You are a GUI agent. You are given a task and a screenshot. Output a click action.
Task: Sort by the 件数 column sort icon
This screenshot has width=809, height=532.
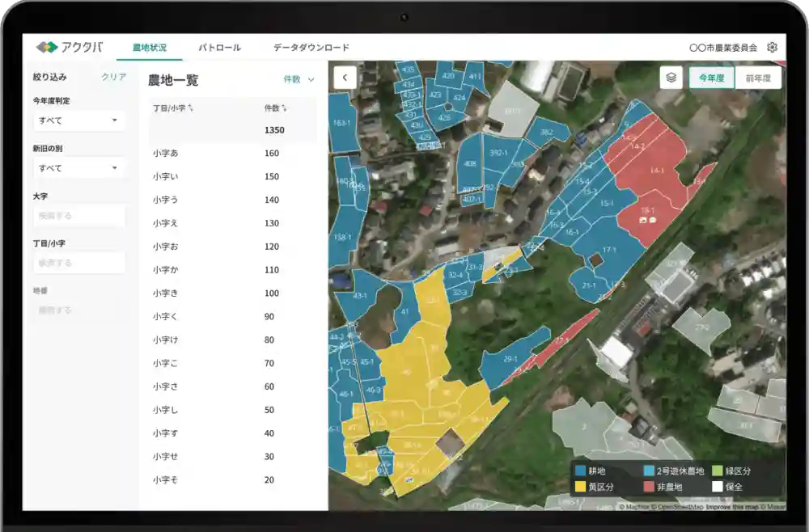pyautogui.click(x=285, y=108)
